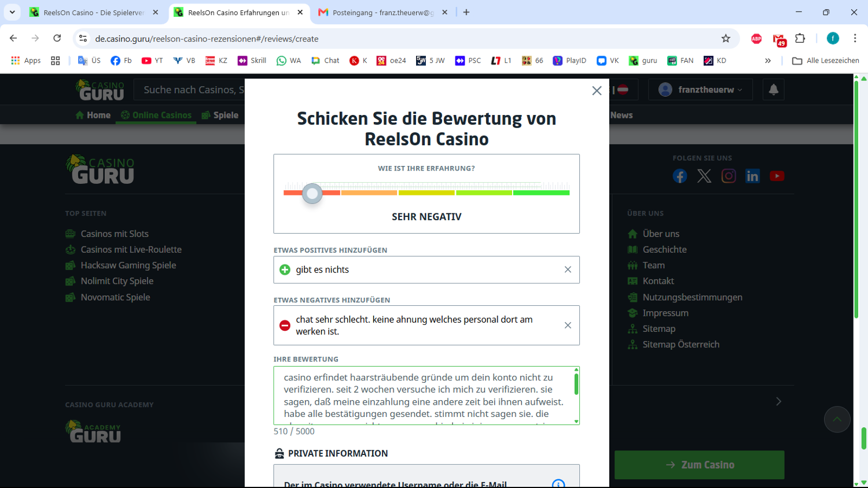868x488 pixels.
Task: Open the Chrome three-dot menu
Action: (855, 38)
